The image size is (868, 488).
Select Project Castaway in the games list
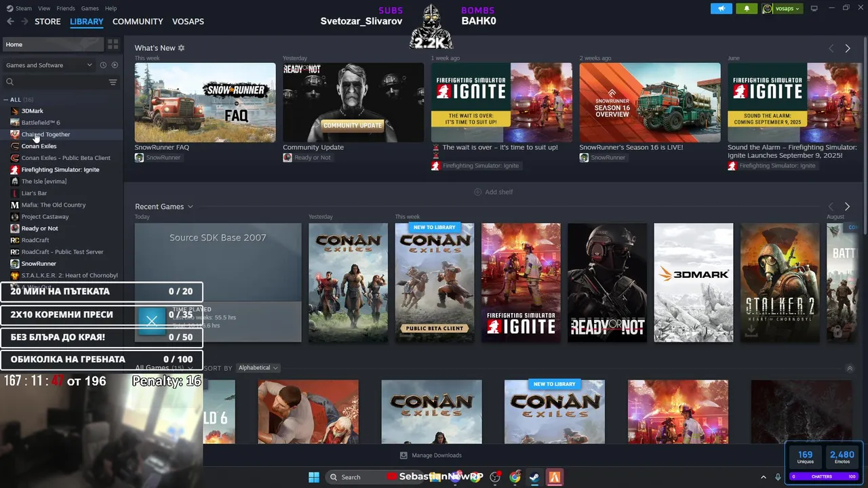(45, 217)
